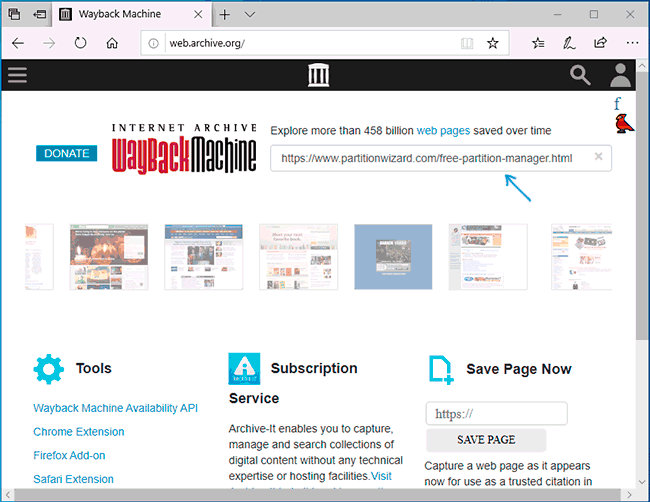Screen dimensions: 650x502
Task: Open the search magnifier in the black header
Action: coord(580,75)
